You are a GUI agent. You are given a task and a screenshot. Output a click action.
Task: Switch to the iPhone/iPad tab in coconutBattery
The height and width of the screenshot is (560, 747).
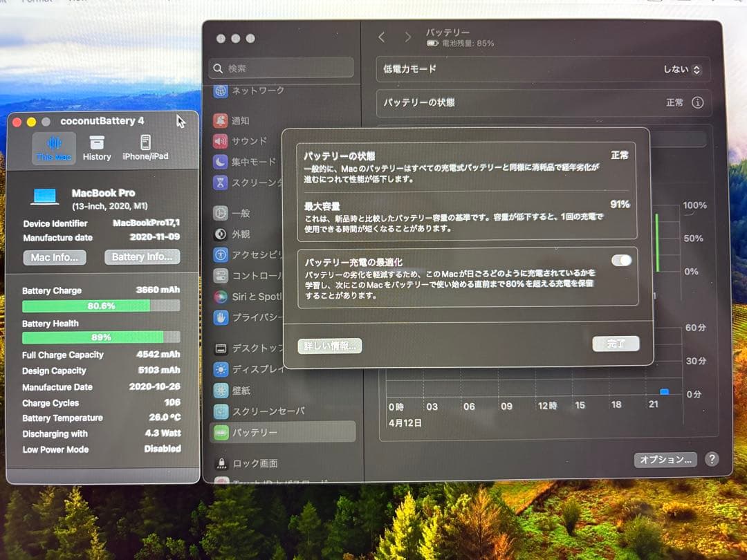tap(145, 147)
